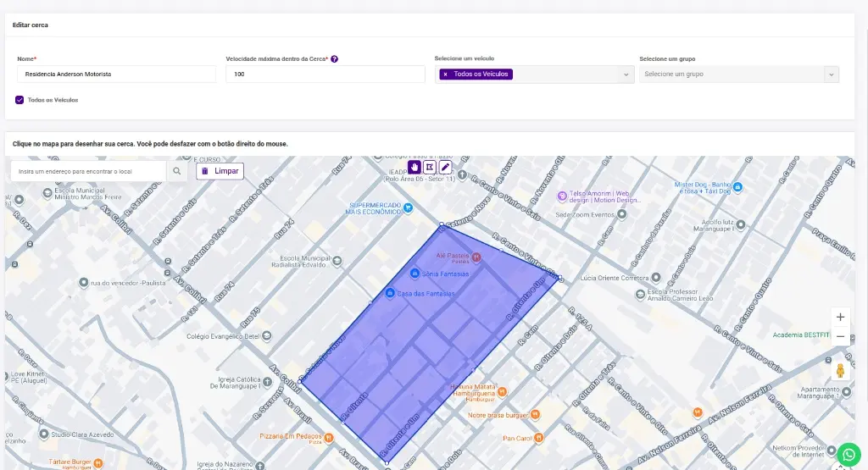Image resolution: width=868 pixels, height=470 pixels.
Task: Click the top vertex of the fence polygon
Action: [x=441, y=224]
